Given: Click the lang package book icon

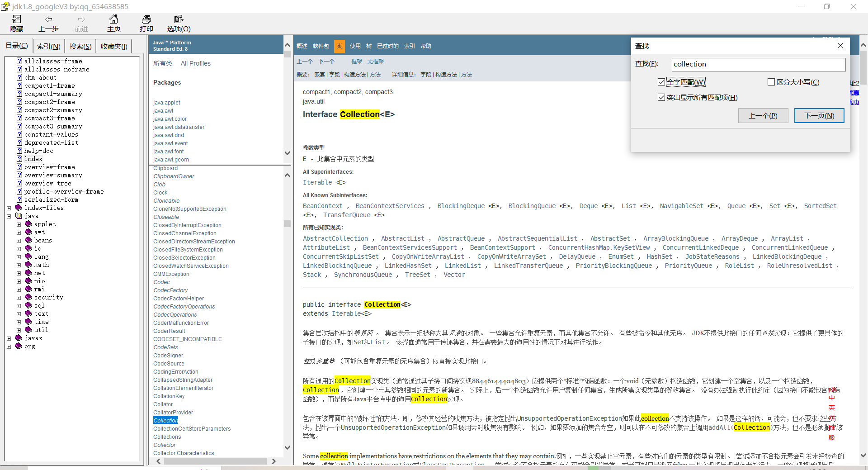Looking at the screenshot, I should click(28, 256).
